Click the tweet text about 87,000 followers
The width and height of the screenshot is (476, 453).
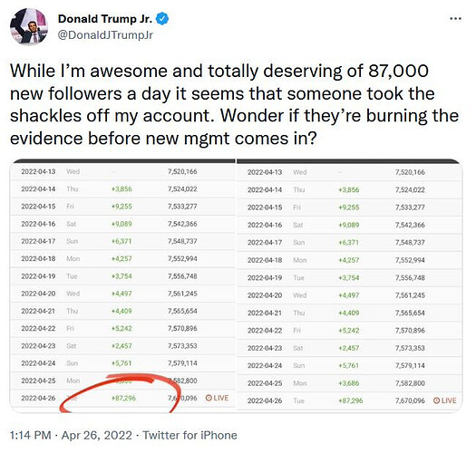(234, 104)
